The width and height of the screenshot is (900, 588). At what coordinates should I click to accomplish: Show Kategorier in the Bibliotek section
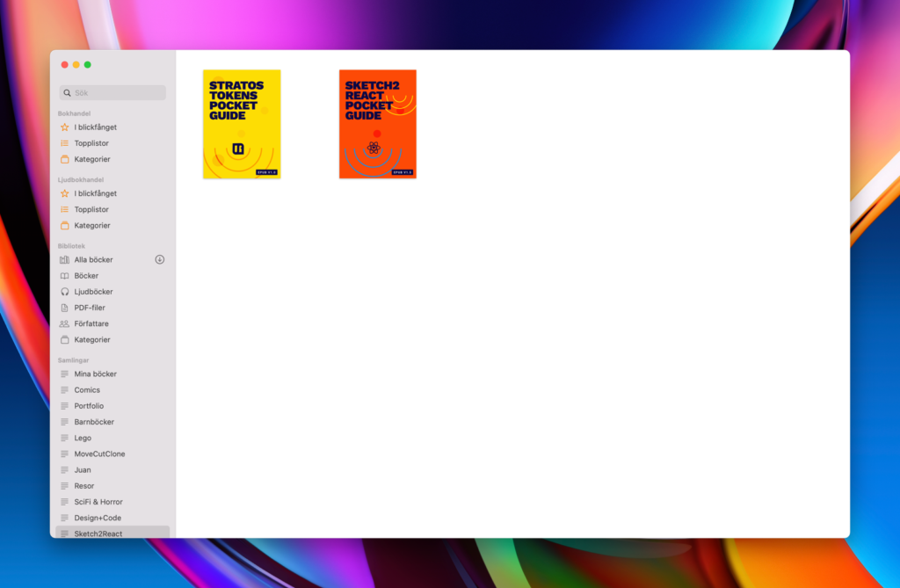click(x=92, y=340)
